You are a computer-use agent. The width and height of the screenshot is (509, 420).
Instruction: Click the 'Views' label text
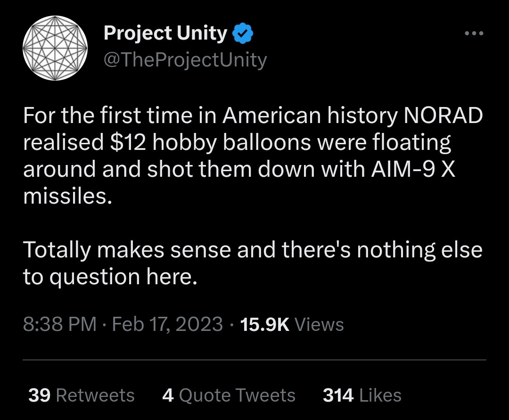(319, 324)
